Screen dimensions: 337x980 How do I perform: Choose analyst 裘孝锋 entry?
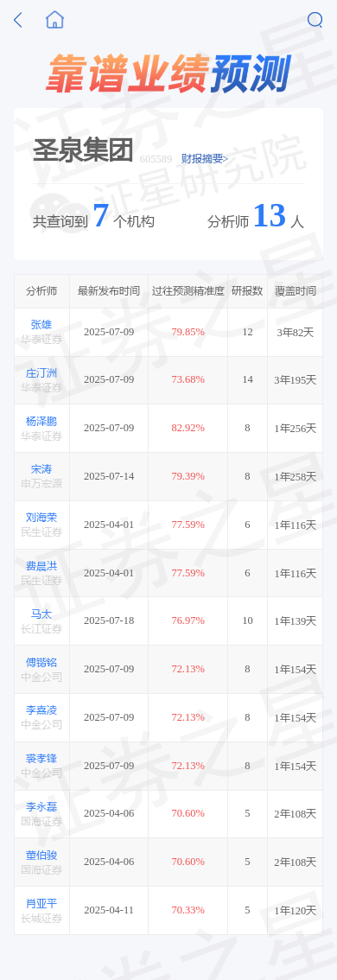click(41, 759)
